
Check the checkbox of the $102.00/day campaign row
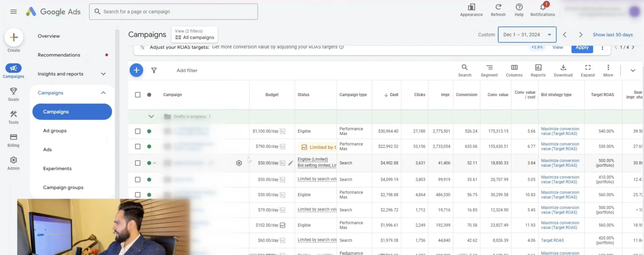(x=138, y=225)
